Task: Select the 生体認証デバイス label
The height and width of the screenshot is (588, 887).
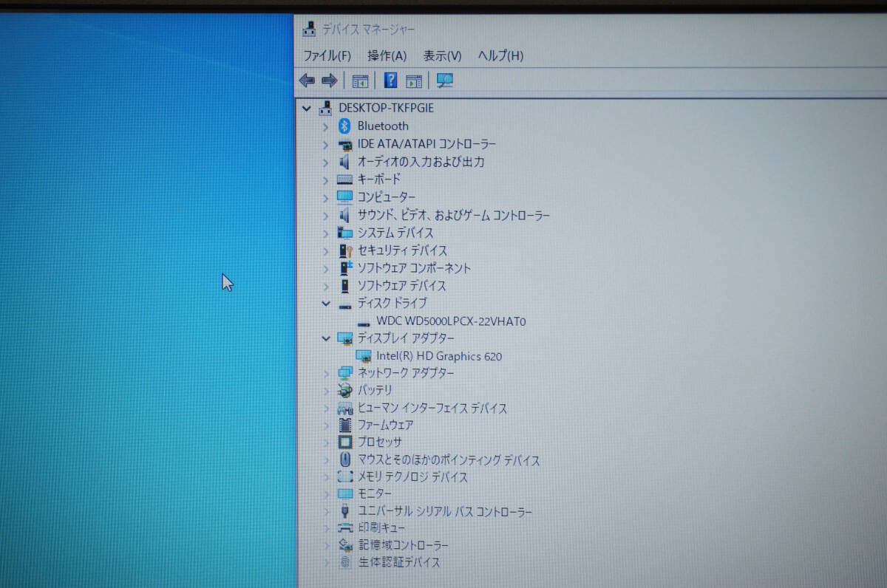Action: coord(399,562)
